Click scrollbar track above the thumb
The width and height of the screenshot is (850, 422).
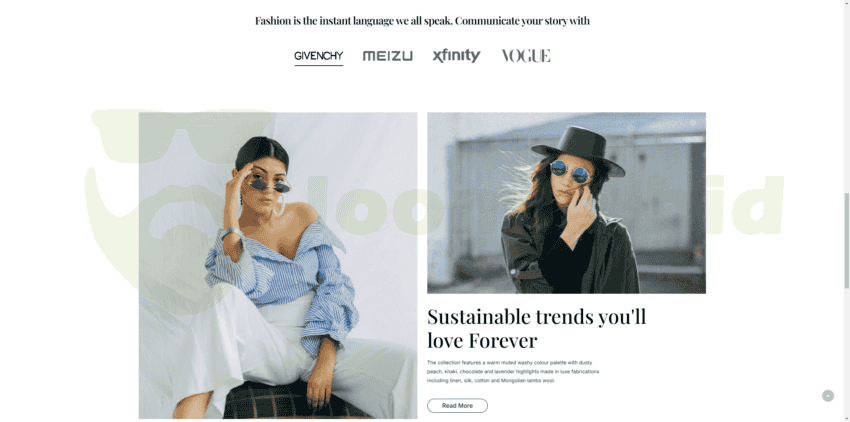click(x=846, y=96)
